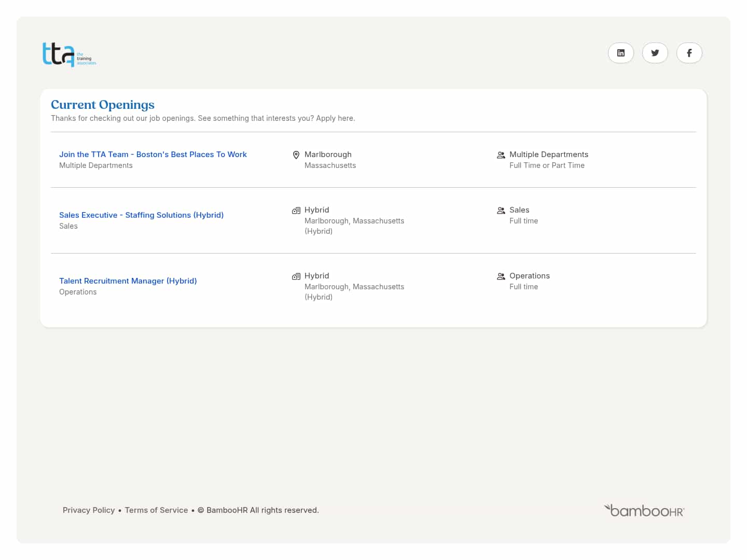Click the people icon beside Sales department

point(501,211)
